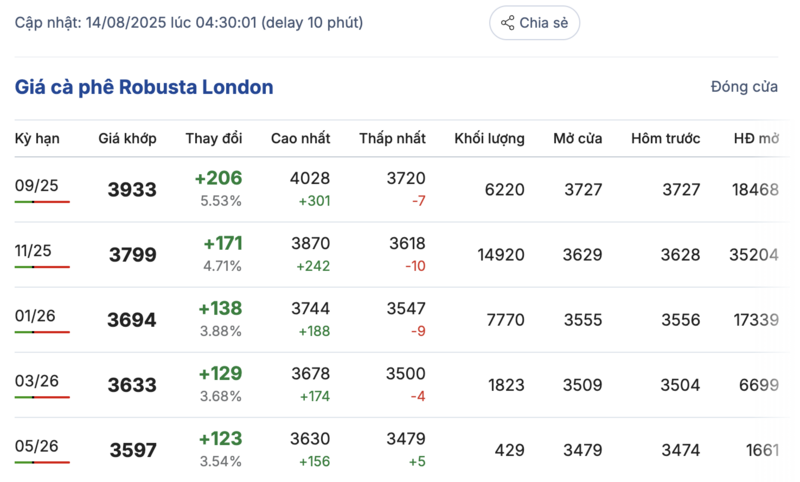Click the share icon beside Chia sẻ

click(507, 23)
